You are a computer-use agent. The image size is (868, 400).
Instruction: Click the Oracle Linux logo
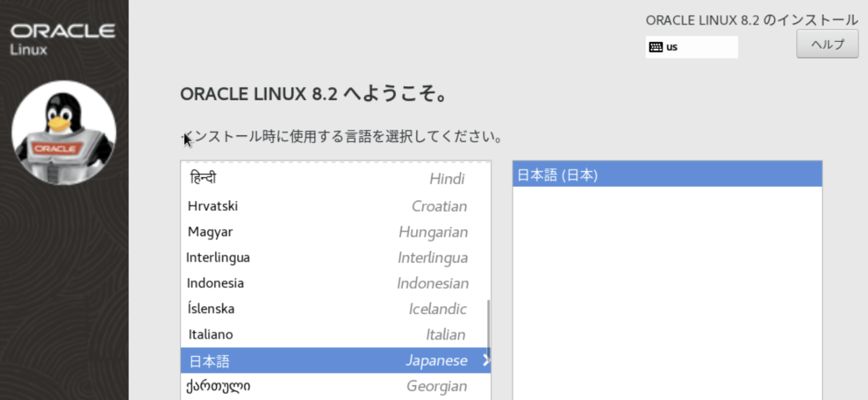(63, 38)
